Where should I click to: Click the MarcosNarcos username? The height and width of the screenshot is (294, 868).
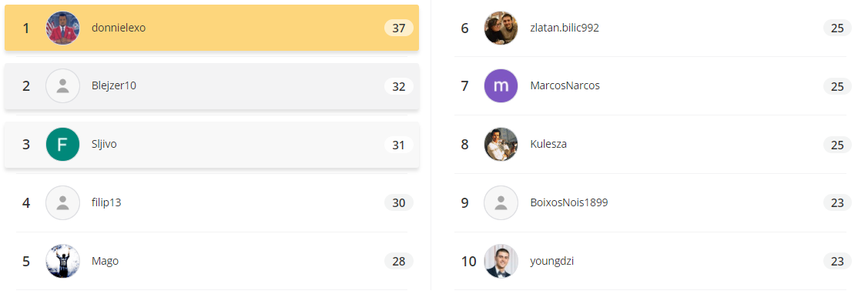point(565,86)
